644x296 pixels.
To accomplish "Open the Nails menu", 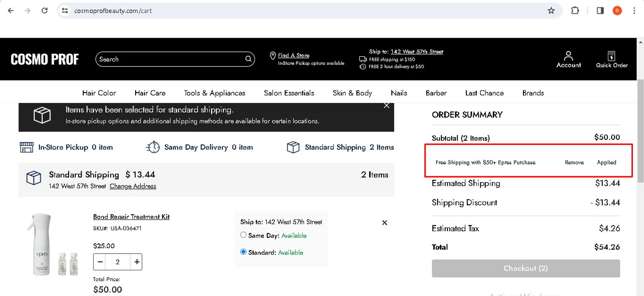I will [x=399, y=93].
